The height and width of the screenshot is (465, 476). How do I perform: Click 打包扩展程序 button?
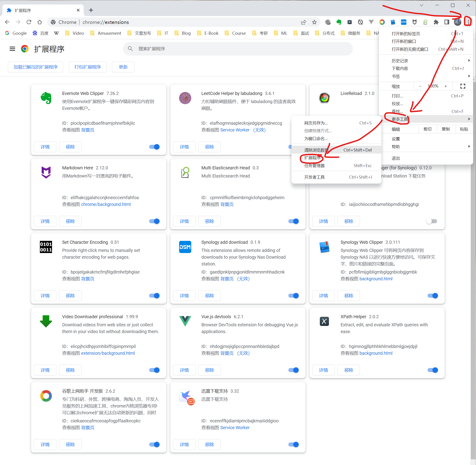pyautogui.click(x=88, y=67)
